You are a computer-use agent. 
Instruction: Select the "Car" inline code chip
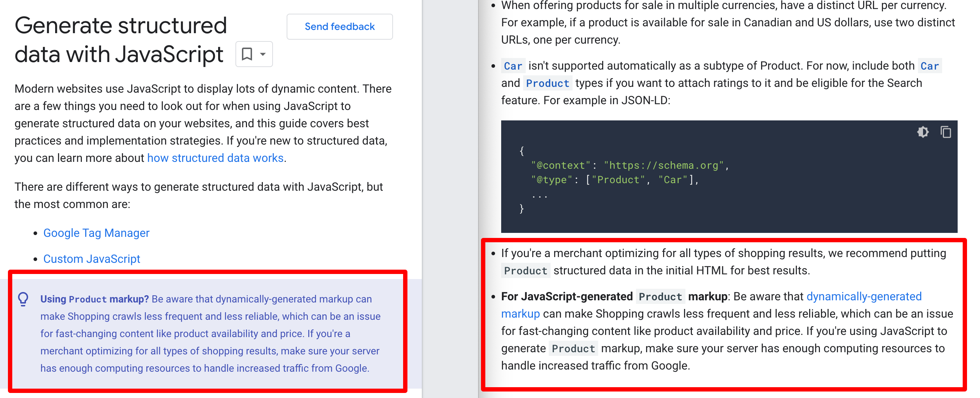tap(512, 66)
